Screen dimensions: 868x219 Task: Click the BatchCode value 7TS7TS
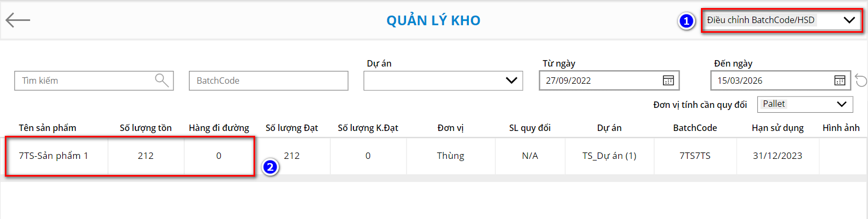695,156
